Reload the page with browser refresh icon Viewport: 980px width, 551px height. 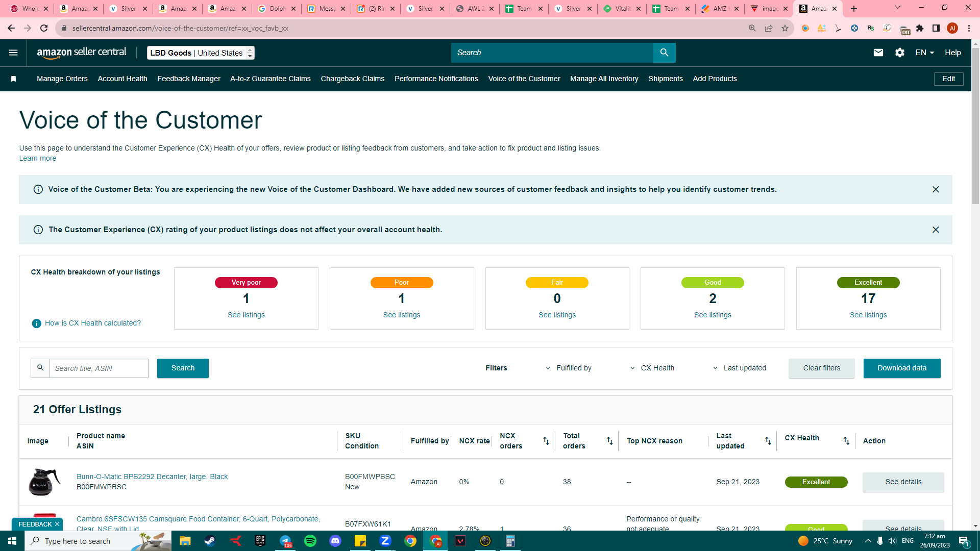(x=44, y=28)
